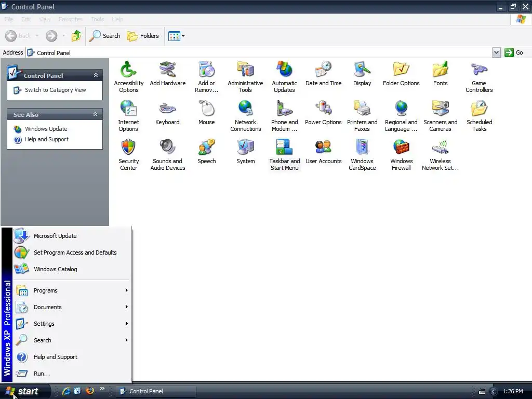Click the Control Panel taskbar button
Screen dimensions: 532x399
point(155,391)
